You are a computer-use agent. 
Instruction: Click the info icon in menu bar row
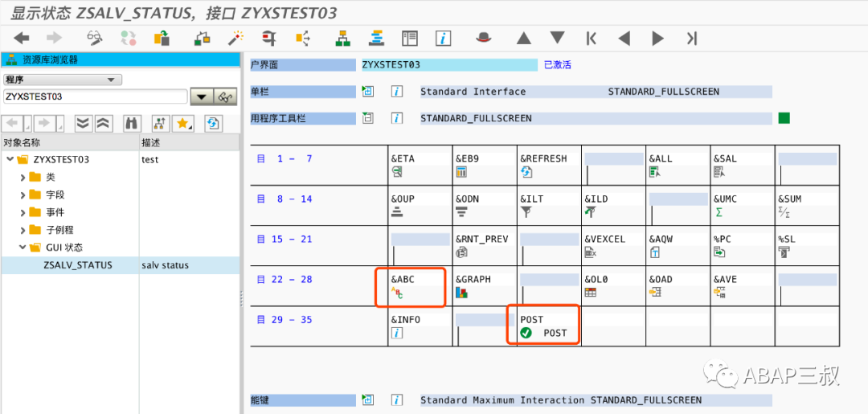[396, 92]
